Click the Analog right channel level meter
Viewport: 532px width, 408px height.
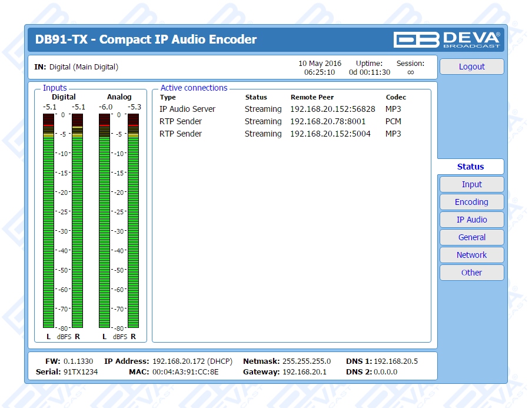point(133,221)
